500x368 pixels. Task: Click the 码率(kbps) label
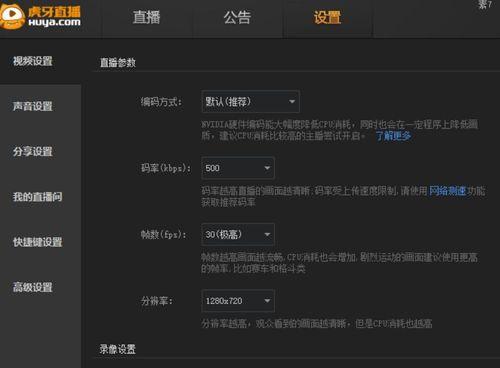coord(166,168)
